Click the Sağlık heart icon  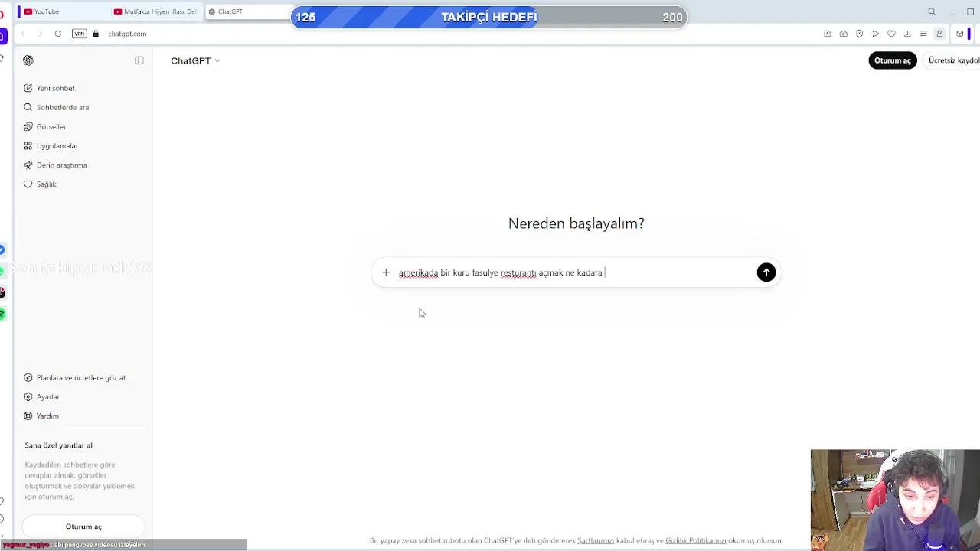[x=28, y=184]
